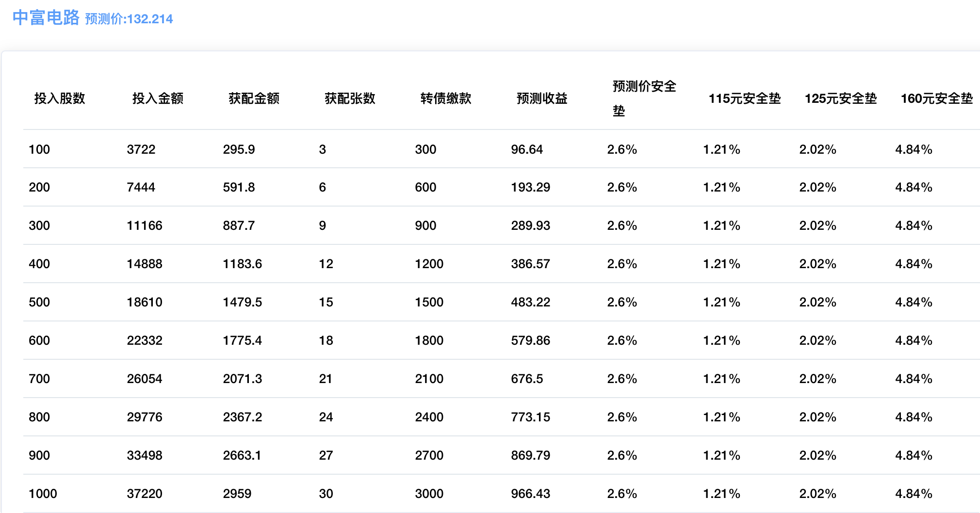Select the 14888 investment amount cell
Image resolution: width=980 pixels, height=513 pixels.
pyautogui.click(x=145, y=264)
